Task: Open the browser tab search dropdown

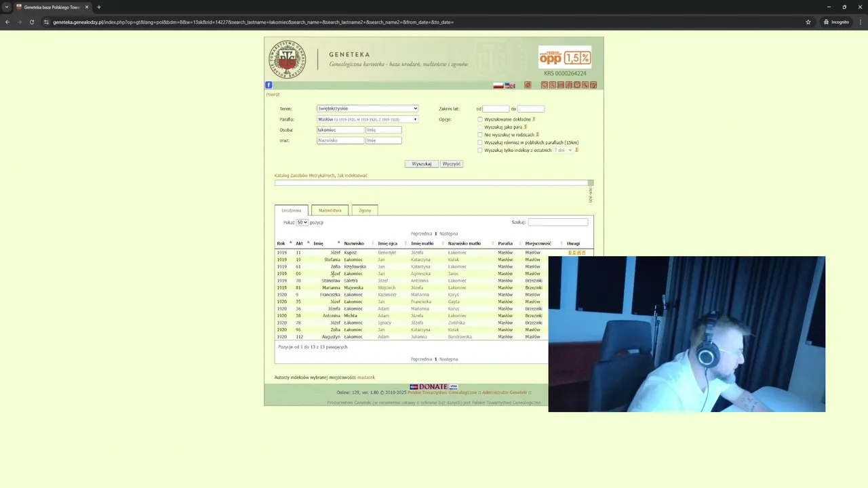Action: 6,7
